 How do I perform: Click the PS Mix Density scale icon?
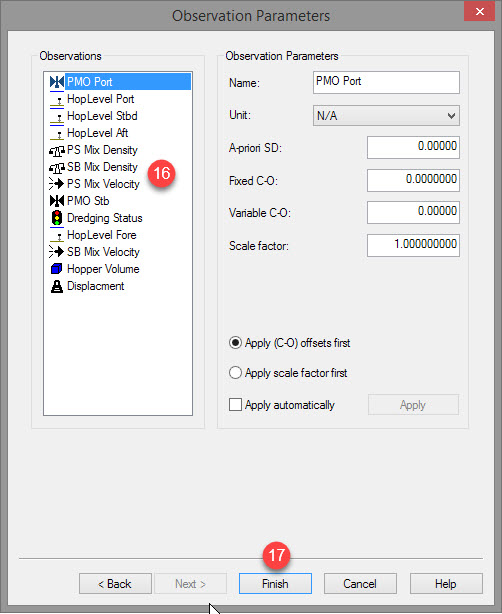[57, 150]
